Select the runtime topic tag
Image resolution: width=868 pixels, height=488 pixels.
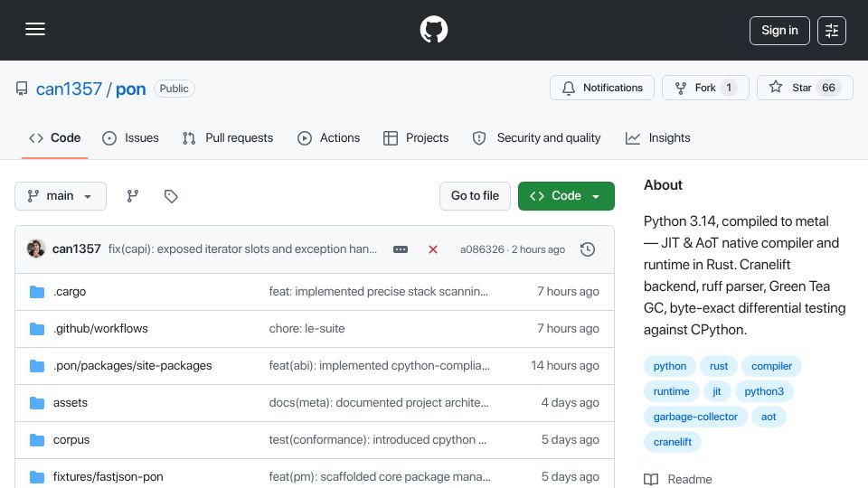pyautogui.click(x=671, y=391)
